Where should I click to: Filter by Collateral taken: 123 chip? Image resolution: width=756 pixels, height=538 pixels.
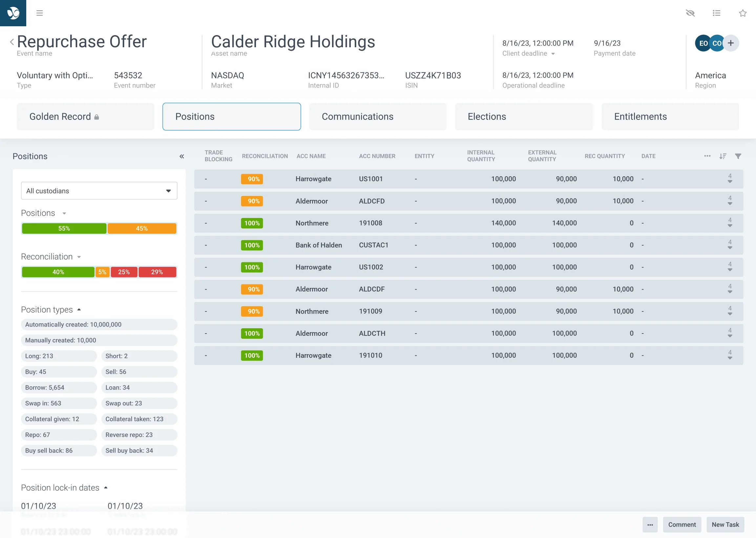click(x=139, y=419)
